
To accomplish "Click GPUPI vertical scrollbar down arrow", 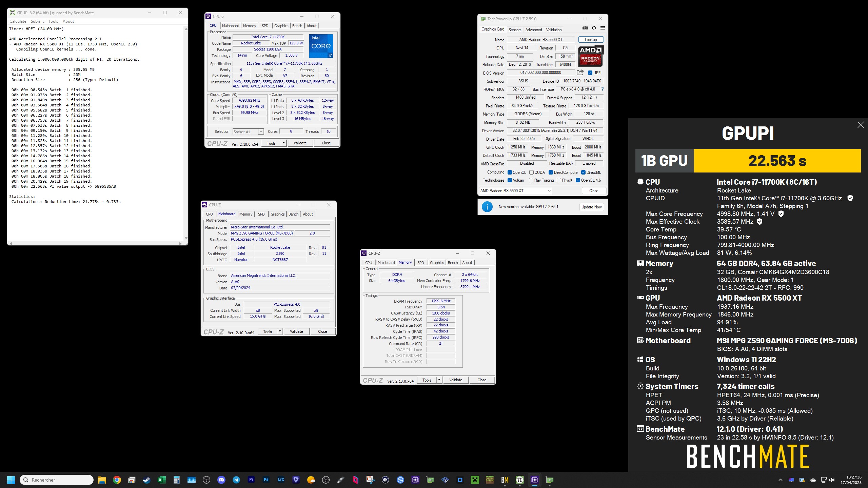I will pyautogui.click(x=186, y=238).
